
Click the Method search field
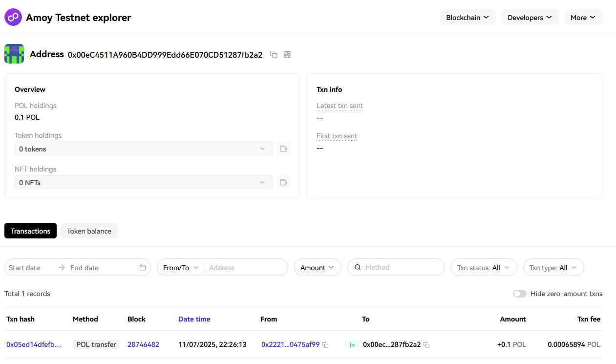click(x=401, y=268)
